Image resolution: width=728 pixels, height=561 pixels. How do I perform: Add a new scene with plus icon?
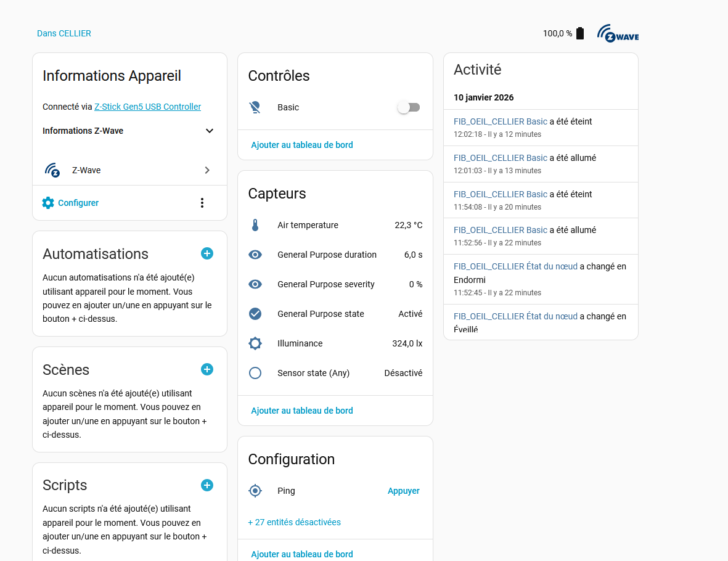tap(207, 369)
